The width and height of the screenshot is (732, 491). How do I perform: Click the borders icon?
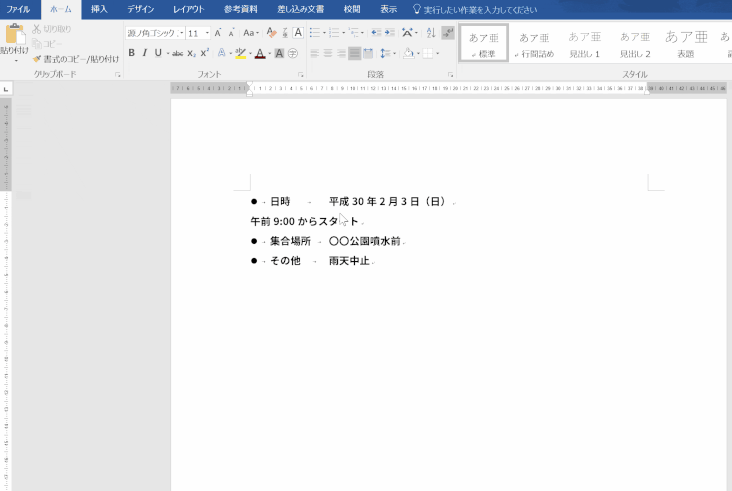click(x=428, y=53)
